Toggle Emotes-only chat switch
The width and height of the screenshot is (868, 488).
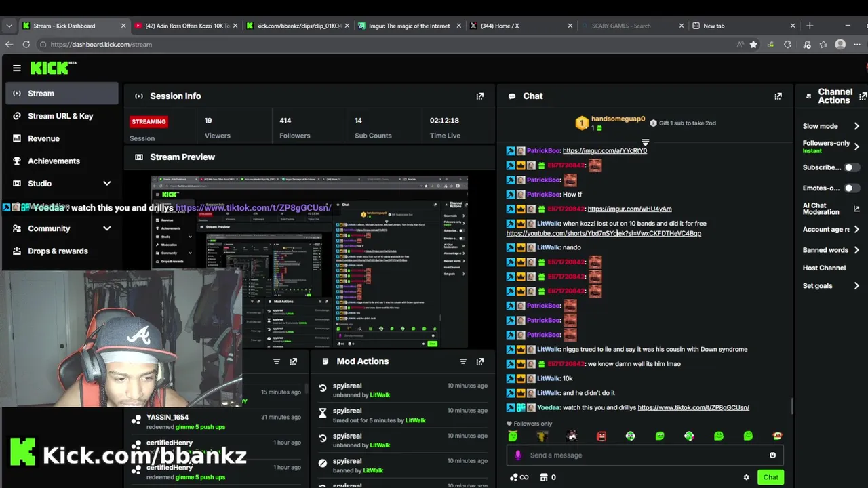[852, 188]
